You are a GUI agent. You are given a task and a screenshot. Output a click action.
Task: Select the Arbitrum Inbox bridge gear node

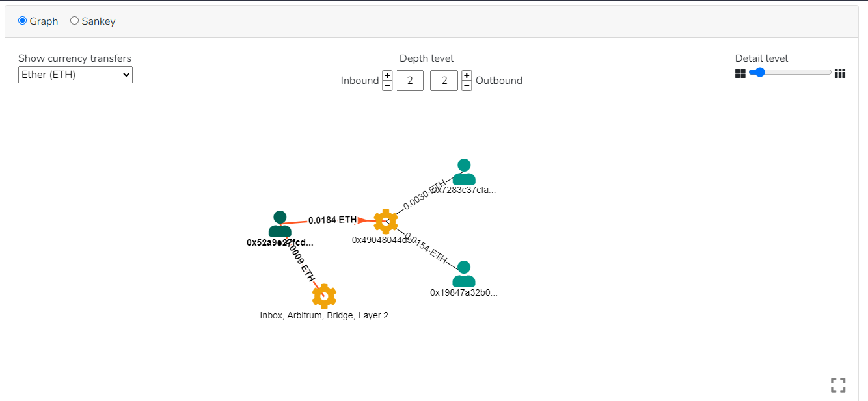(x=324, y=296)
